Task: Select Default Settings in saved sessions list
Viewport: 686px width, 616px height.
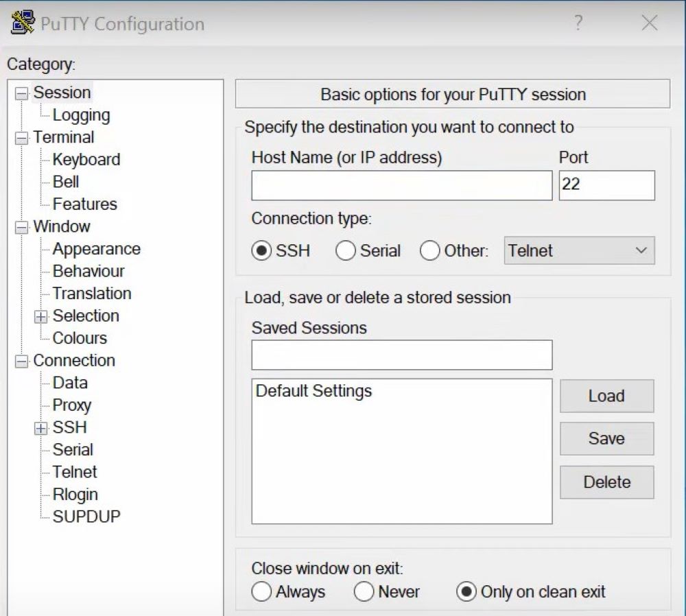Action: tap(314, 391)
